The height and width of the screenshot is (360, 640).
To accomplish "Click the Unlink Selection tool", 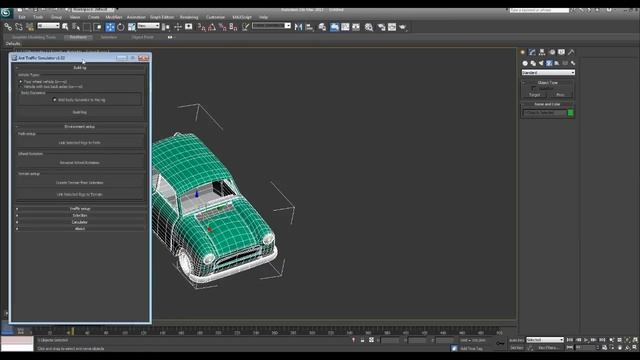I will 19,27.
